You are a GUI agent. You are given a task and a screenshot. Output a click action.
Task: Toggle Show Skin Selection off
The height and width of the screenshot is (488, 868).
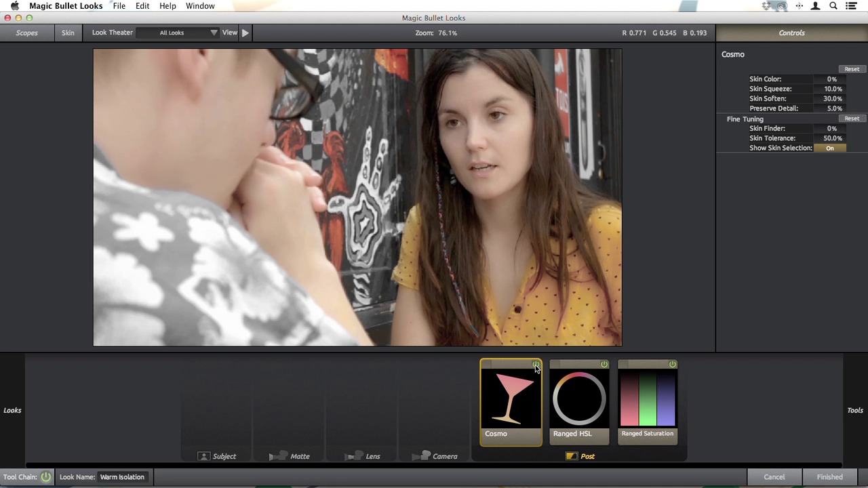[x=829, y=148]
